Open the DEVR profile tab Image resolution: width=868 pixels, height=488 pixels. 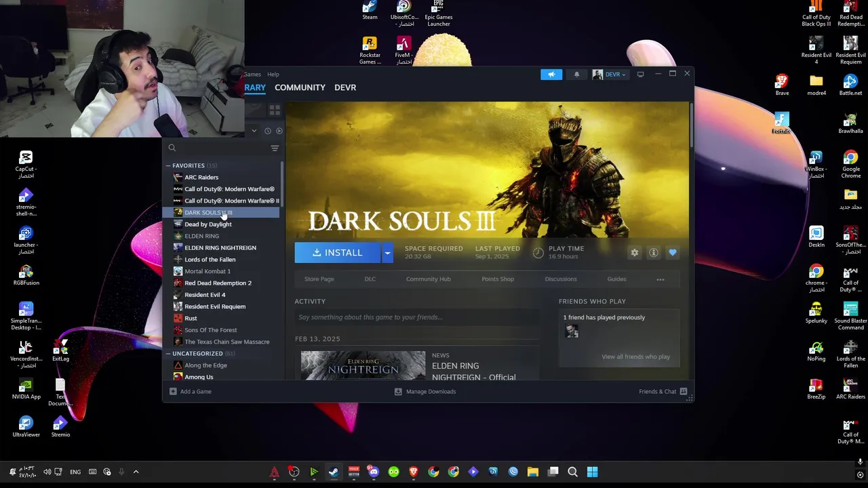click(x=345, y=87)
